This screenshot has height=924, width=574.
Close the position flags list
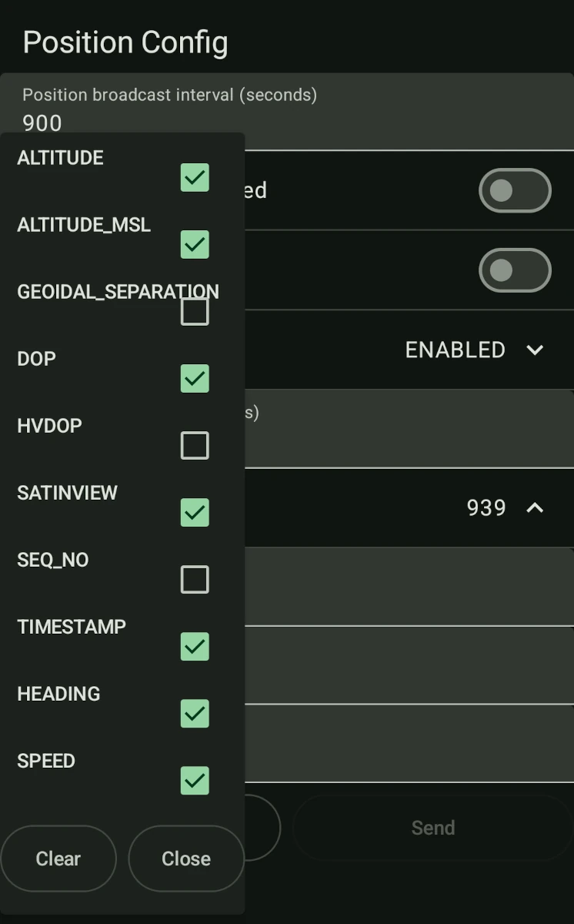186,859
